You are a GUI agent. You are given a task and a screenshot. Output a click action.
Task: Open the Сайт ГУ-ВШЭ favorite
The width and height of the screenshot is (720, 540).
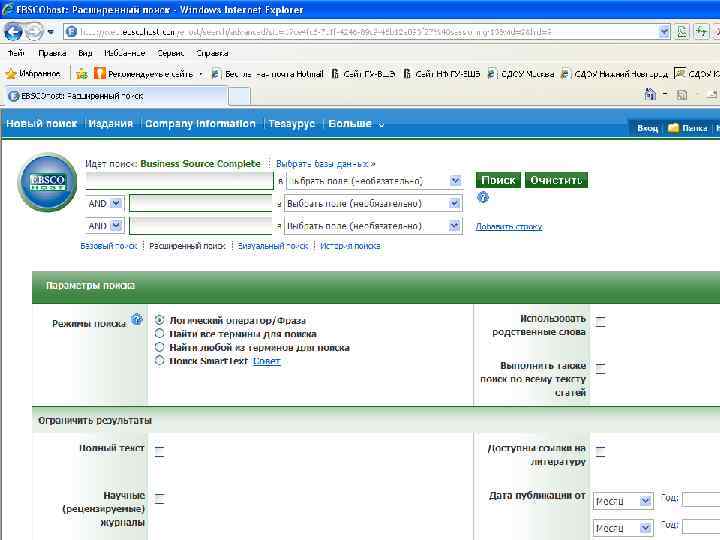[363, 73]
